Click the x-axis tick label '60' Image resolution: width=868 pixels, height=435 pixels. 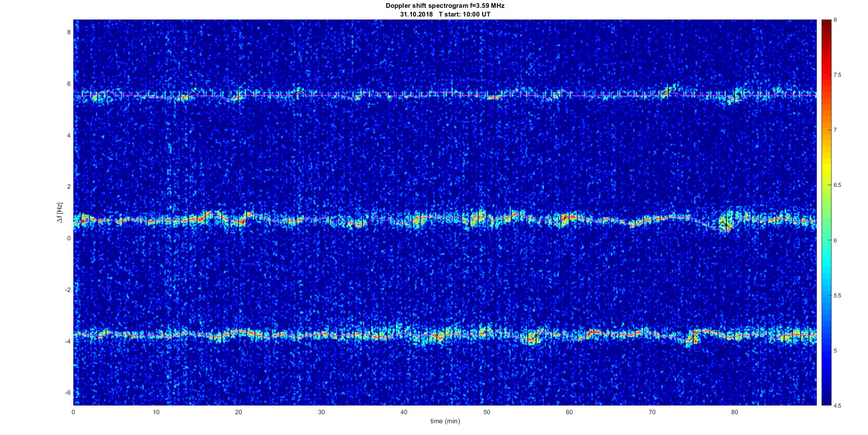pos(569,412)
